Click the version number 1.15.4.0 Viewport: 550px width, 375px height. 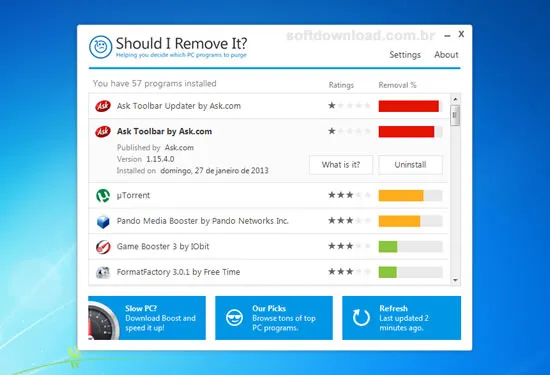coord(160,159)
